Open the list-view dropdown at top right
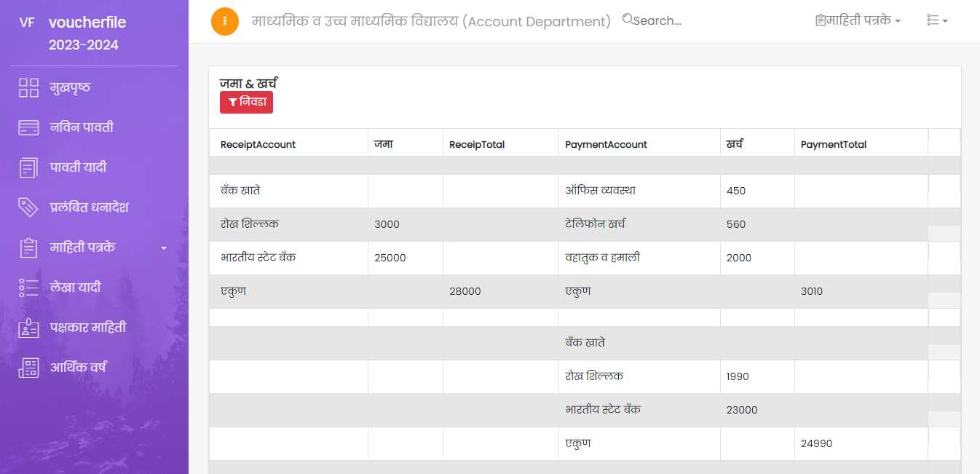980x474 pixels. click(937, 21)
